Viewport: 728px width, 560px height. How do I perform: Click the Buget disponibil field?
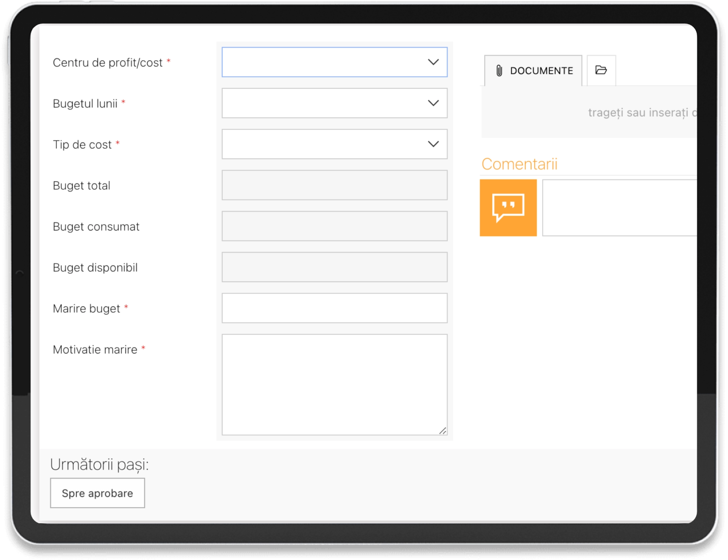click(x=334, y=267)
